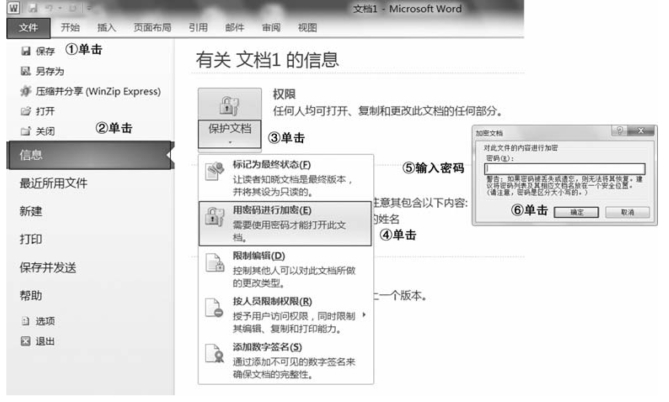Click 取消 in 加密文档 dialog
The height and width of the screenshot is (402, 669).
[627, 212]
